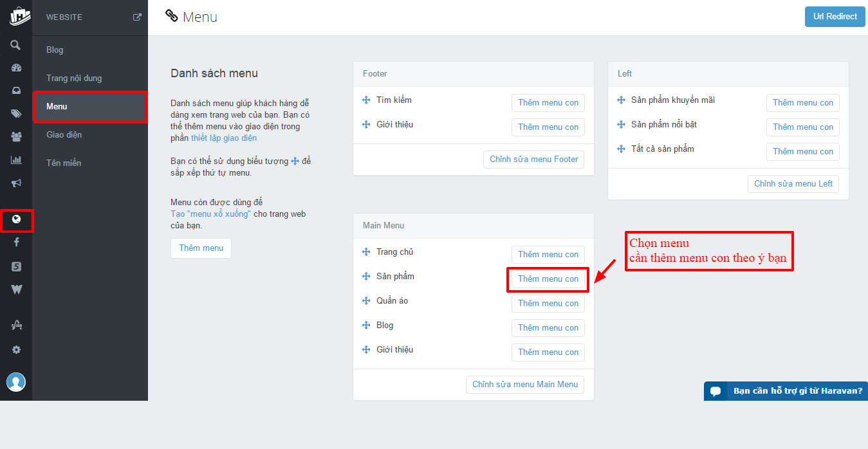
Task: Click drag handle for Main Menu Giới thiệu
Action: pyautogui.click(x=366, y=350)
